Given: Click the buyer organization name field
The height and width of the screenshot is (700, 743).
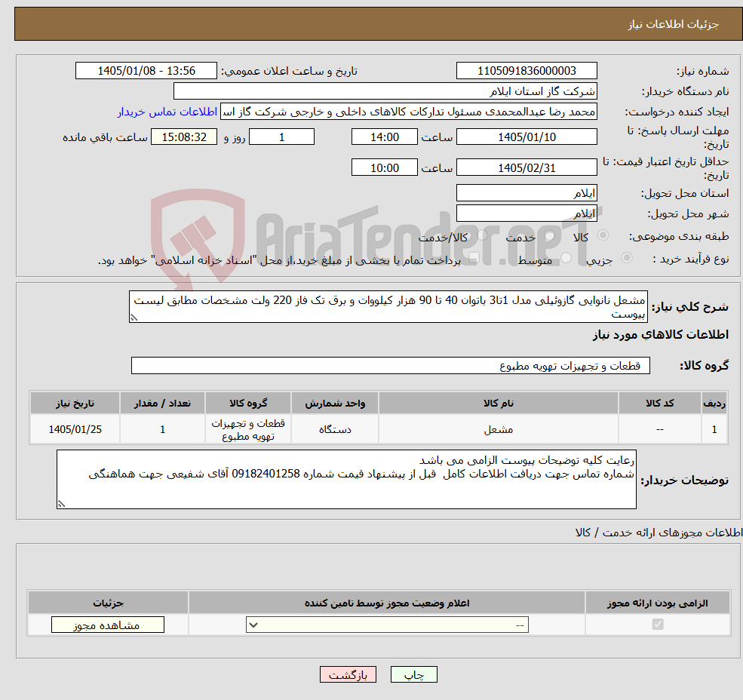Looking at the screenshot, I should click(x=385, y=91).
